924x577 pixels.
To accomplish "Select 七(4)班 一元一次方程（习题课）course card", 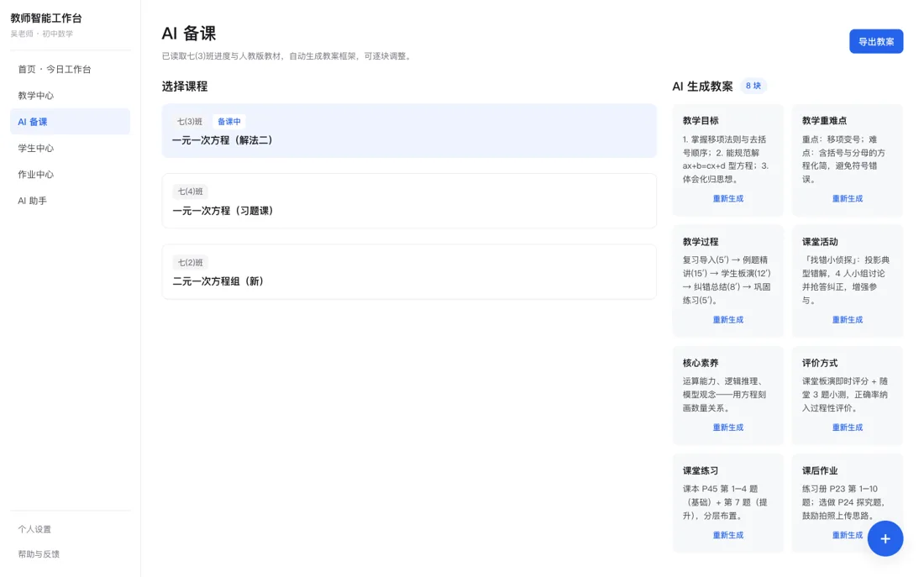I will (x=409, y=201).
